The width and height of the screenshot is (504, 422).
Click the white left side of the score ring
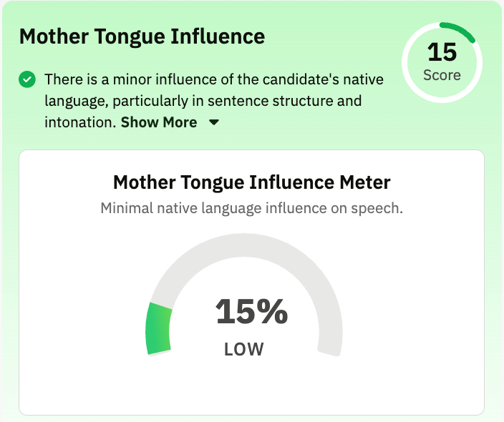(x=407, y=62)
